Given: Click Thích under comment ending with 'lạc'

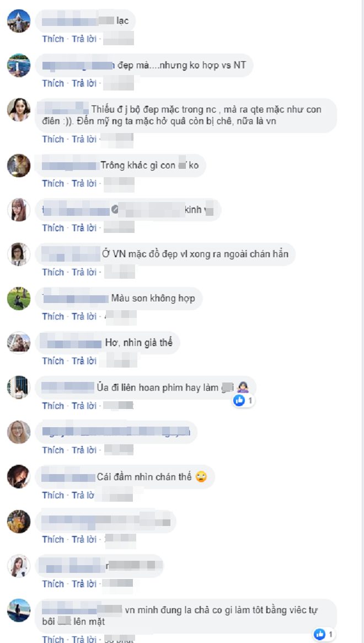Looking at the screenshot, I should 53,39.
